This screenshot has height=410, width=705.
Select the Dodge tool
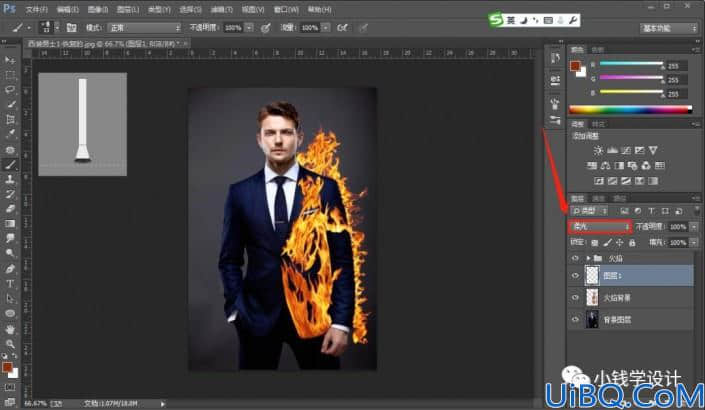click(10, 253)
